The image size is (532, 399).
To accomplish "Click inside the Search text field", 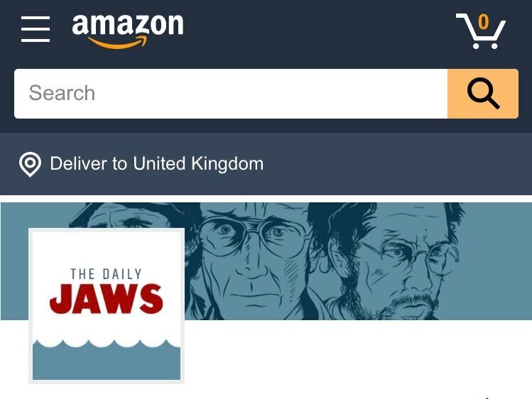I will 231,94.
